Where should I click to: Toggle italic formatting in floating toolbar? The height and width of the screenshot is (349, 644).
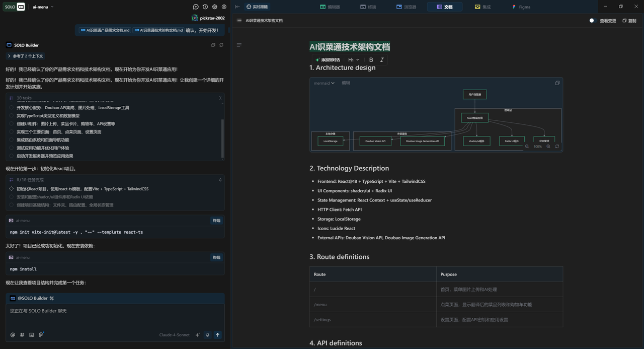(382, 60)
